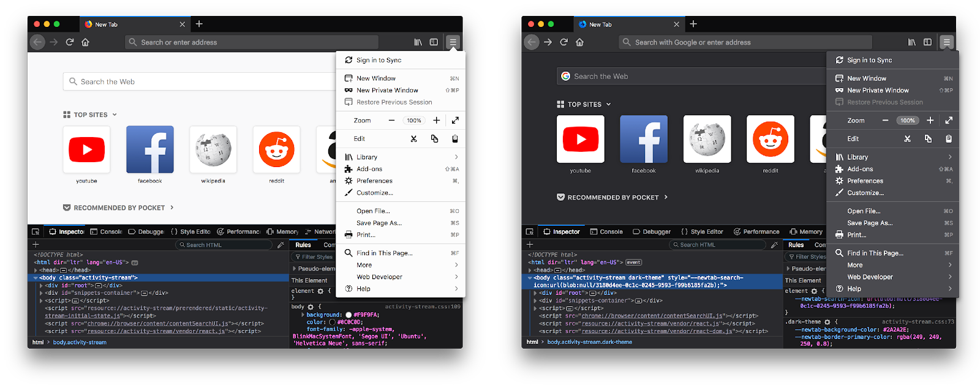The height and width of the screenshot is (388, 980).
Task: Click the reload button in the light window
Action: [x=70, y=42]
